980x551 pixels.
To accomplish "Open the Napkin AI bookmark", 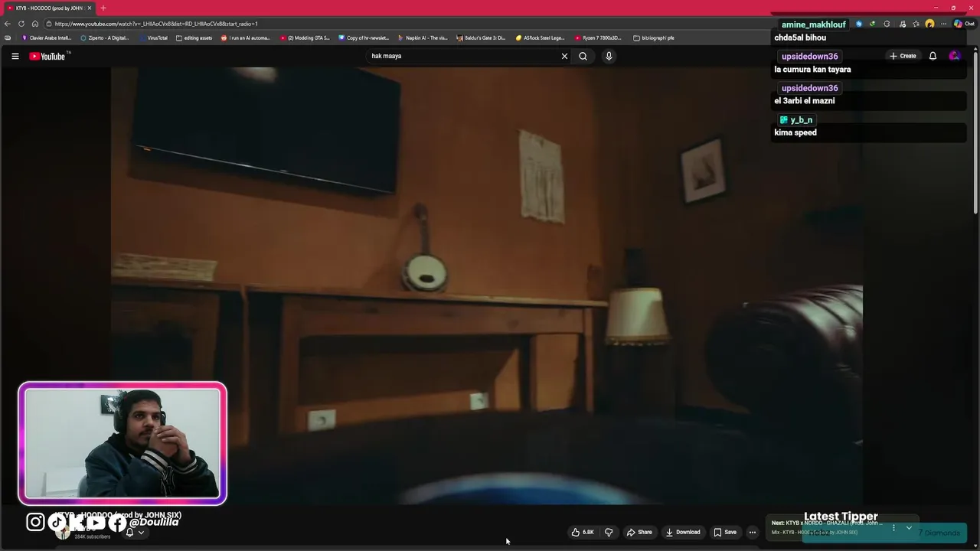I will pyautogui.click(x=423, y=37).
